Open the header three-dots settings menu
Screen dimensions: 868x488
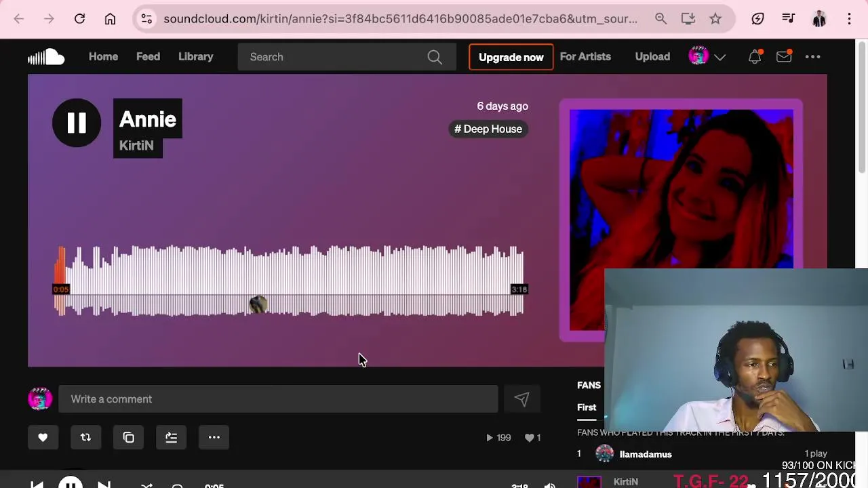(812, 57)
